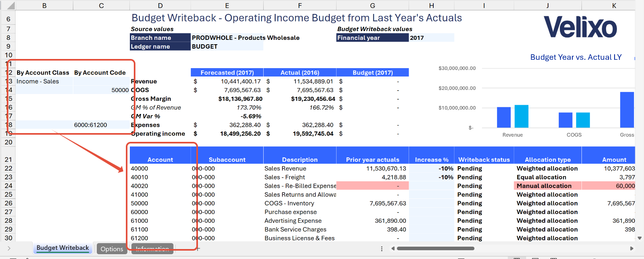Switch to the Information sheet tab

pyautogui.click(x=152, y=249)
